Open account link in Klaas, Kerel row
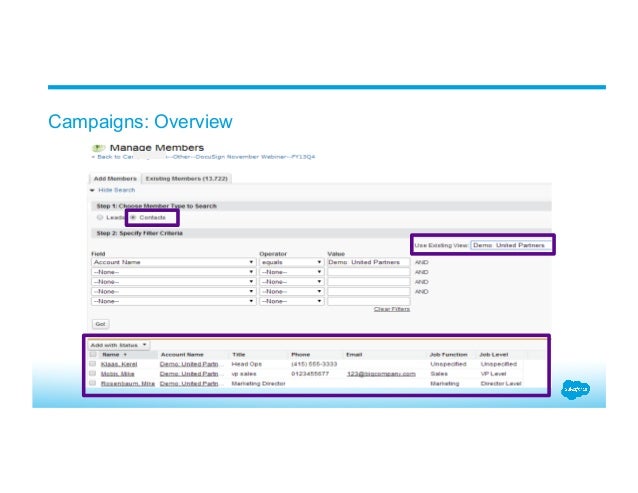Screen dimensions: 638x493 coord(189,364)
